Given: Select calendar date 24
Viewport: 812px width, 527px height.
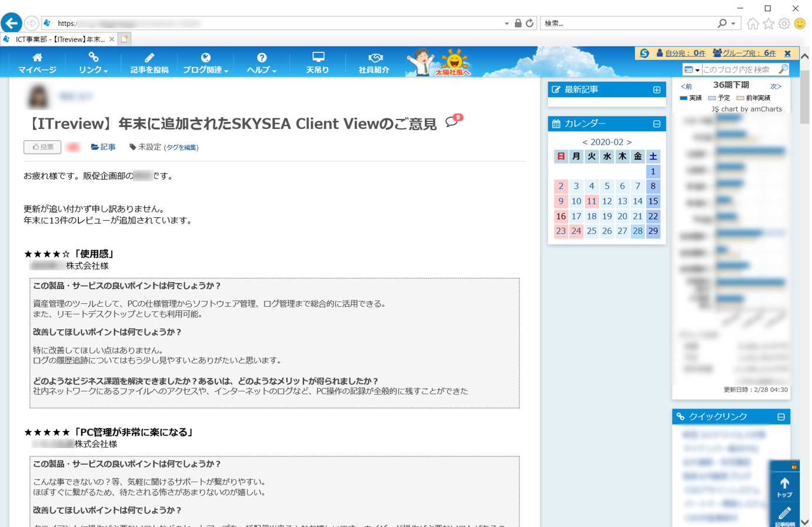Looking at the screenshot, I should (x=576, y=231).
